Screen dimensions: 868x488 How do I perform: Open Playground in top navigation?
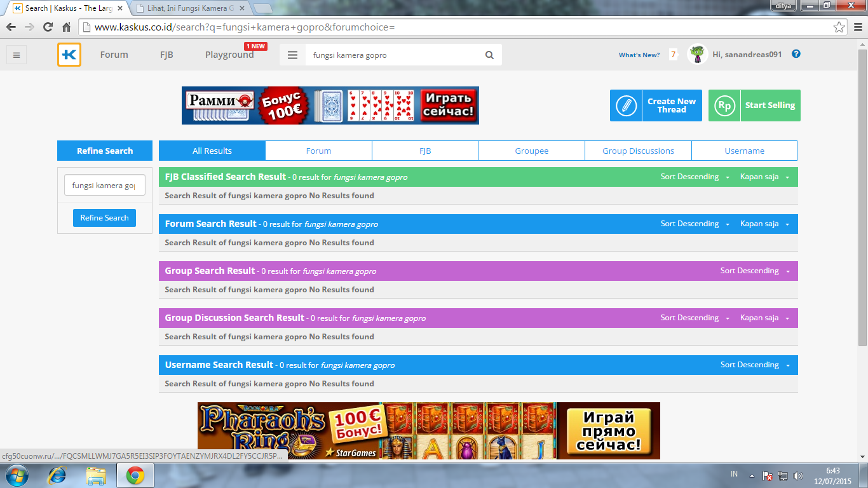pyautogui.click(x=229, y=55)
